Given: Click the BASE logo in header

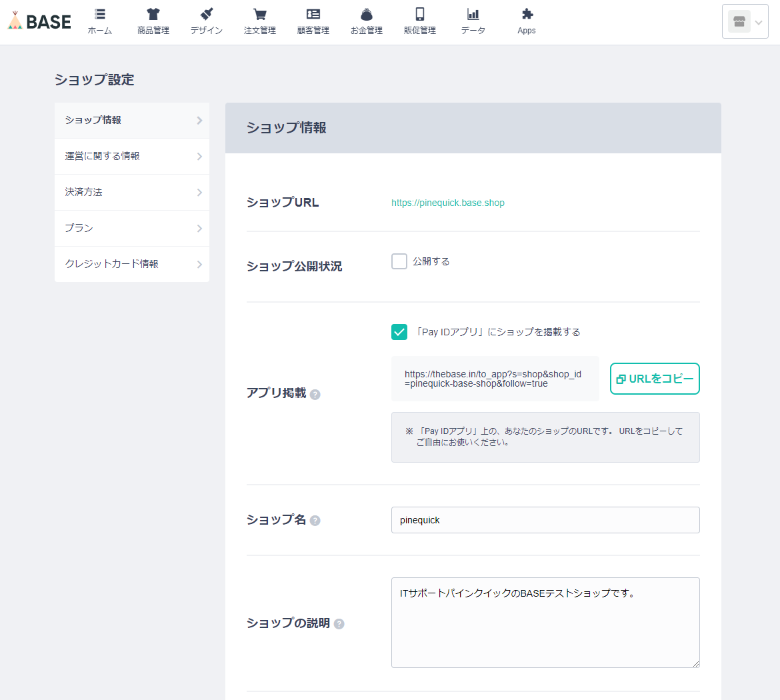Looking at the screenshot, I should click(39, 21).
